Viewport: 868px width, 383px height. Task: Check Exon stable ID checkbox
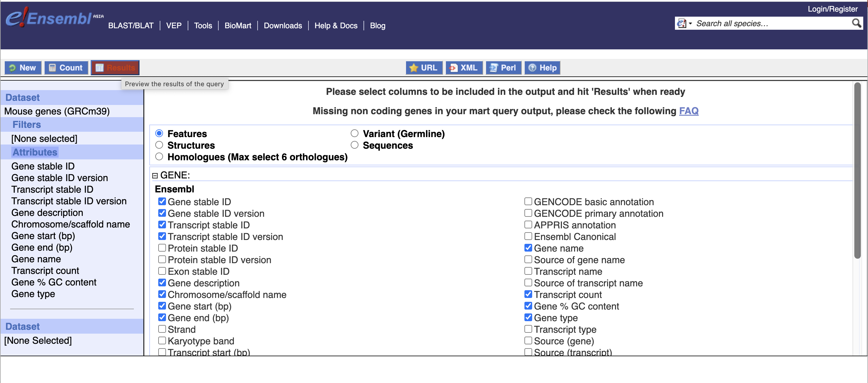tap(162, 271)
